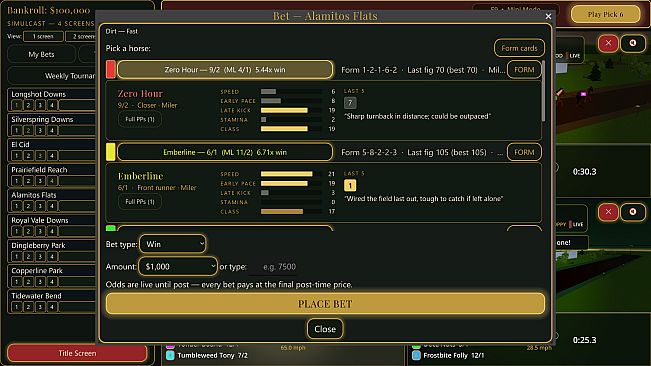Select race 4 at Longshot Downs
The image size is (651, 366).
[x=52, y=105]
